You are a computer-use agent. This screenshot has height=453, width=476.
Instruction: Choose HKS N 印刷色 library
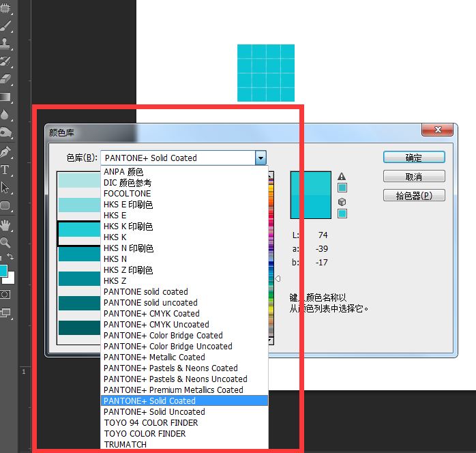(x=184, y=248)
